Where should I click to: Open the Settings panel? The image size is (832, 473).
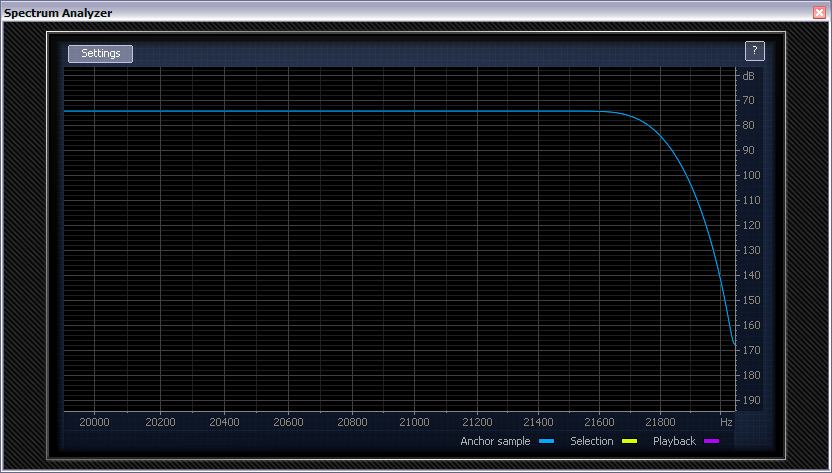pos(100,54)
